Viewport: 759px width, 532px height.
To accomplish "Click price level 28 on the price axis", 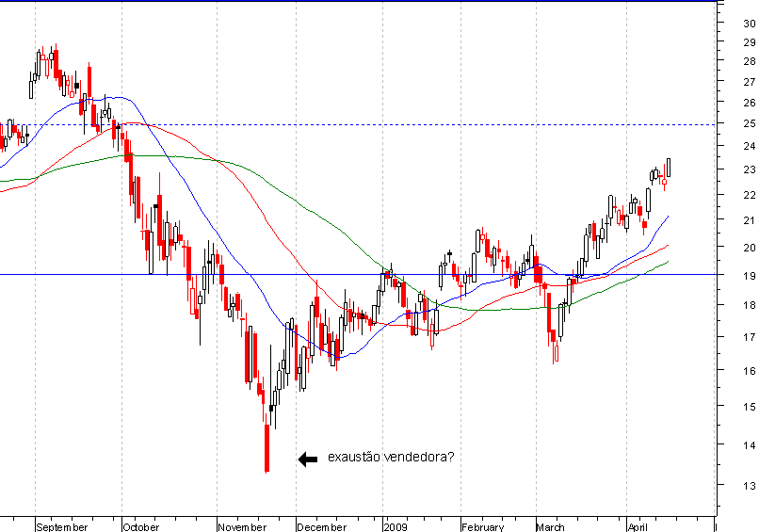I will point(750,61).
